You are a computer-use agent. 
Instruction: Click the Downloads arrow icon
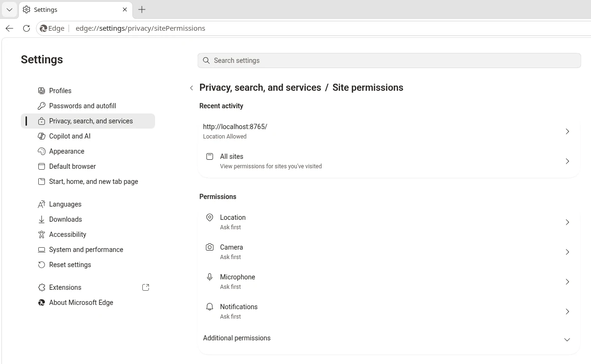[x=42, y=219]
